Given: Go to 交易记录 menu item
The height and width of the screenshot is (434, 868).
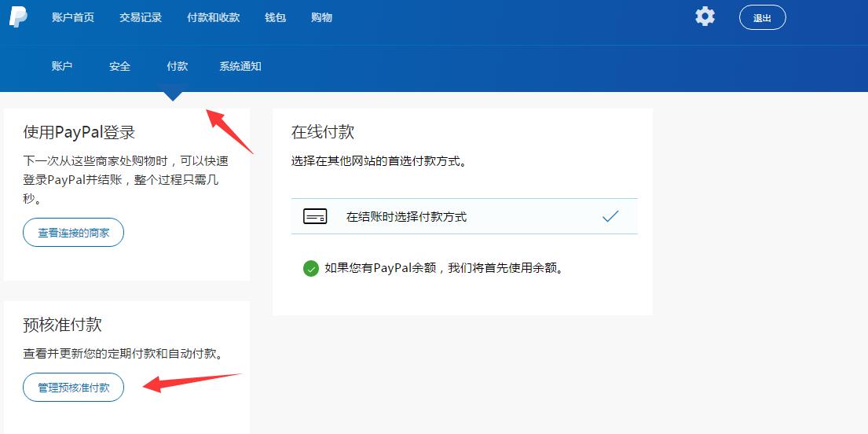Looking at the screenshot, I should [141, 17].
